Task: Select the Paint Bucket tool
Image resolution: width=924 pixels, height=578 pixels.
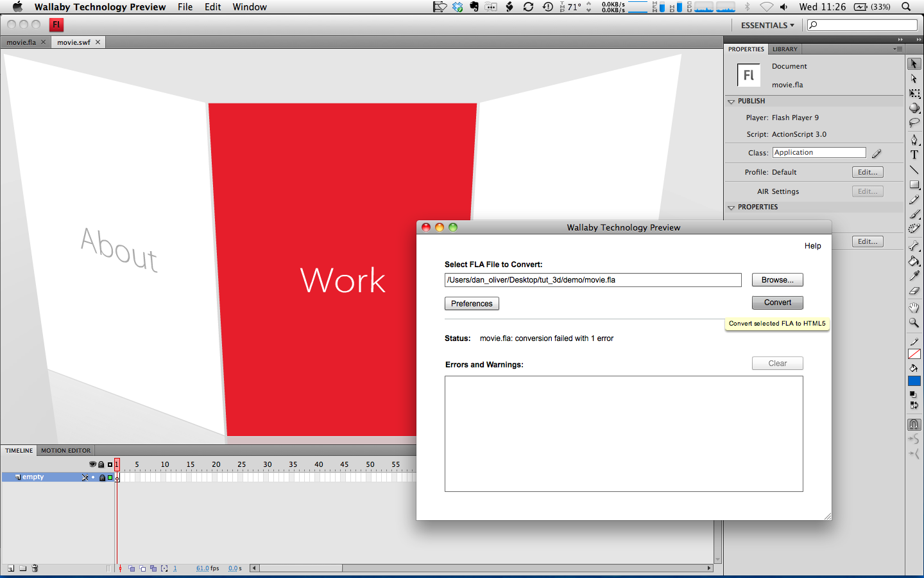Action: (x=914, y=261)
